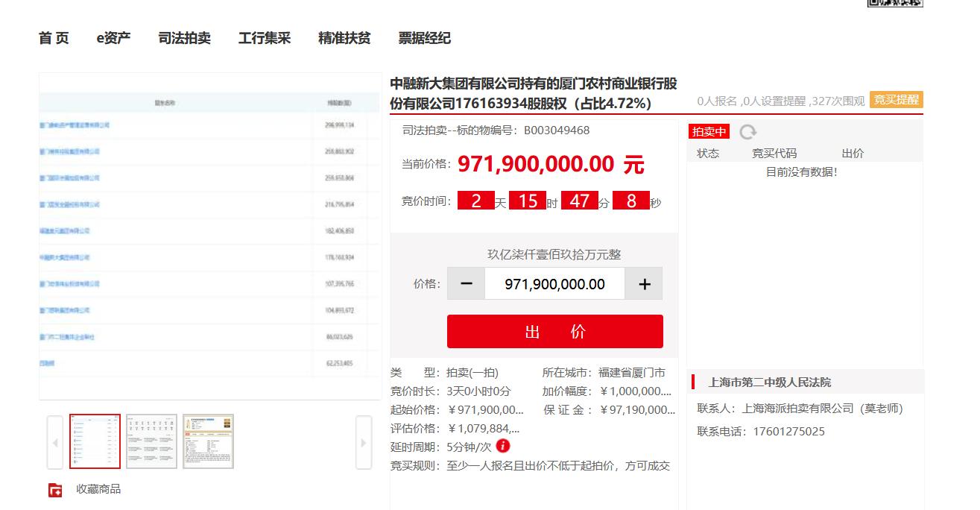The height and width of the screenshot is (510, 980).
Task: Click the 状态 column header
Action: pos(708,154)
